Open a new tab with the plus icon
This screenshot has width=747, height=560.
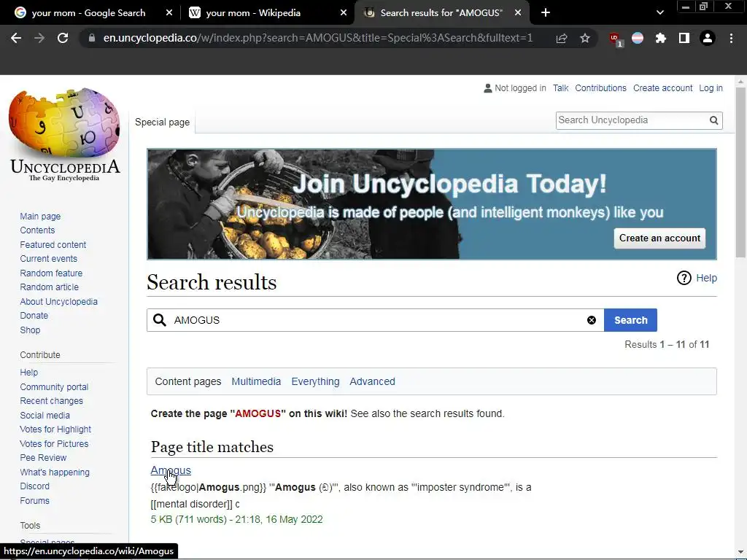546,13
